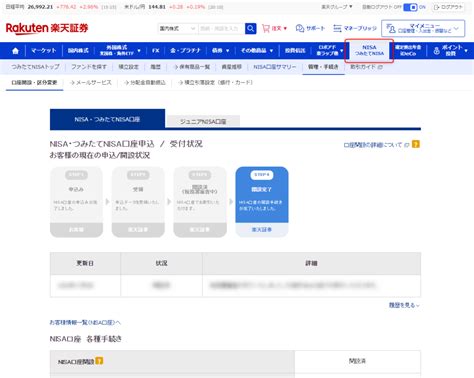Select the NISA つみたてNISA menu
This screenshot has height=378, width=474.
click(369, 51)
